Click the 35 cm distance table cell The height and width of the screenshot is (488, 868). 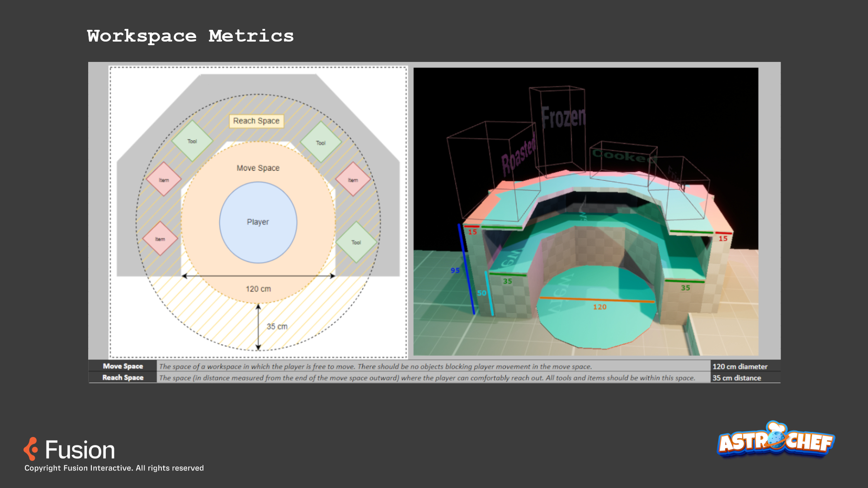click(736, 378)
